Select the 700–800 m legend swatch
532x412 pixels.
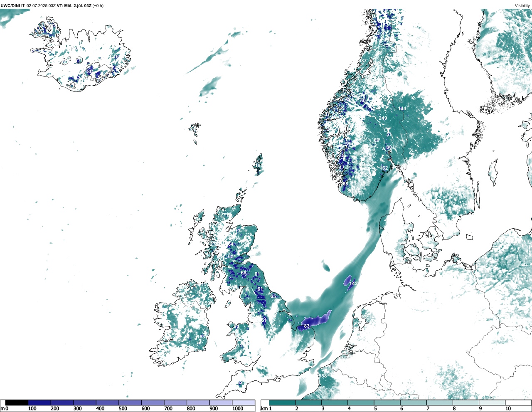point(175,402)
